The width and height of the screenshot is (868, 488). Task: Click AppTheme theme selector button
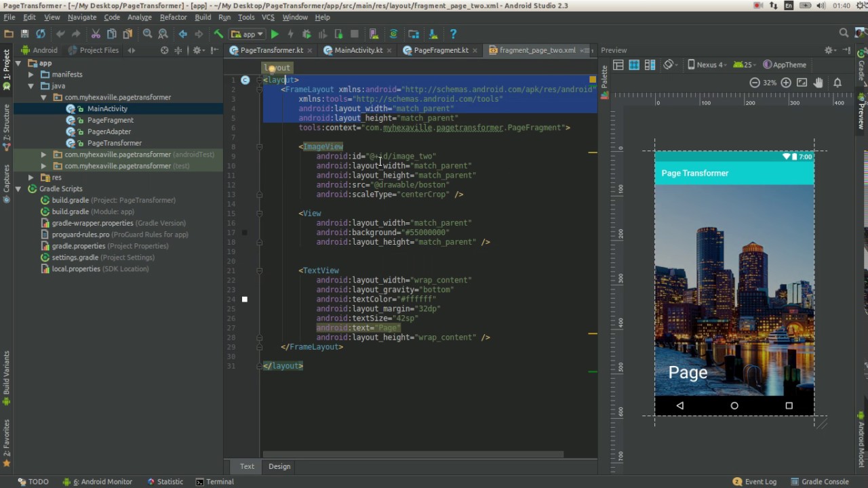785,65
